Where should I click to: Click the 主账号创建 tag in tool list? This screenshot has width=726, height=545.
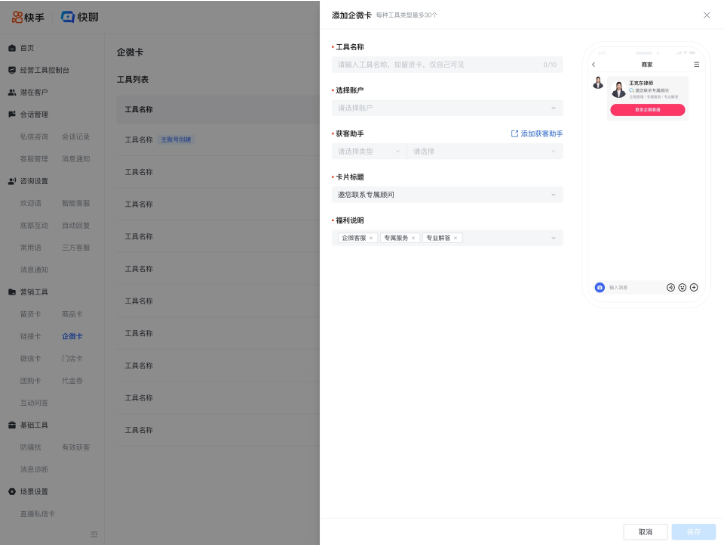176,139
